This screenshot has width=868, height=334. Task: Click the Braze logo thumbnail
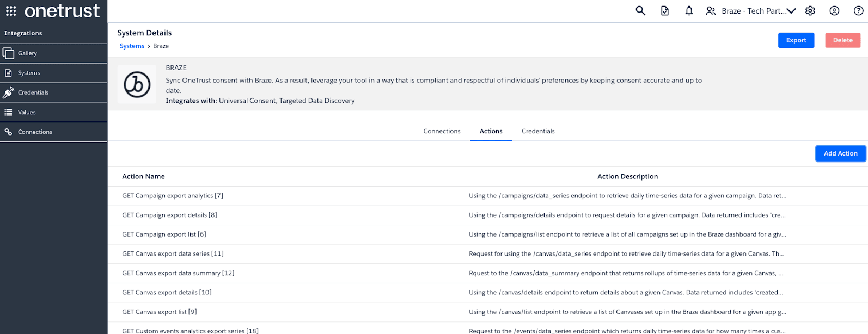tap(137, 84)
